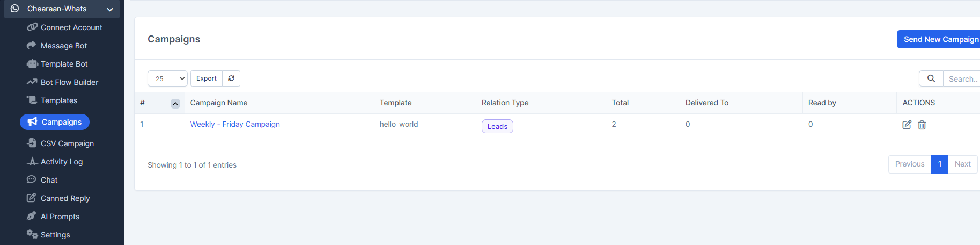Click the delete campaign trash icon
The width and height of the screenshot is (980, 245).
[x=922, y=125]
